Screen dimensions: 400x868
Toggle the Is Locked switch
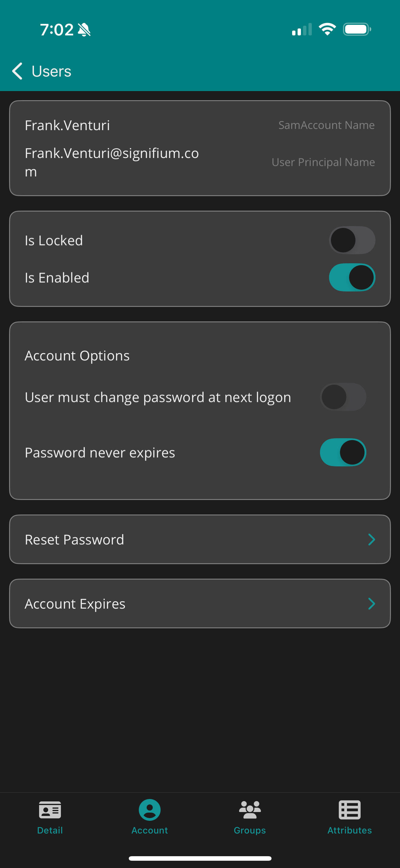[x=352, y=240]
